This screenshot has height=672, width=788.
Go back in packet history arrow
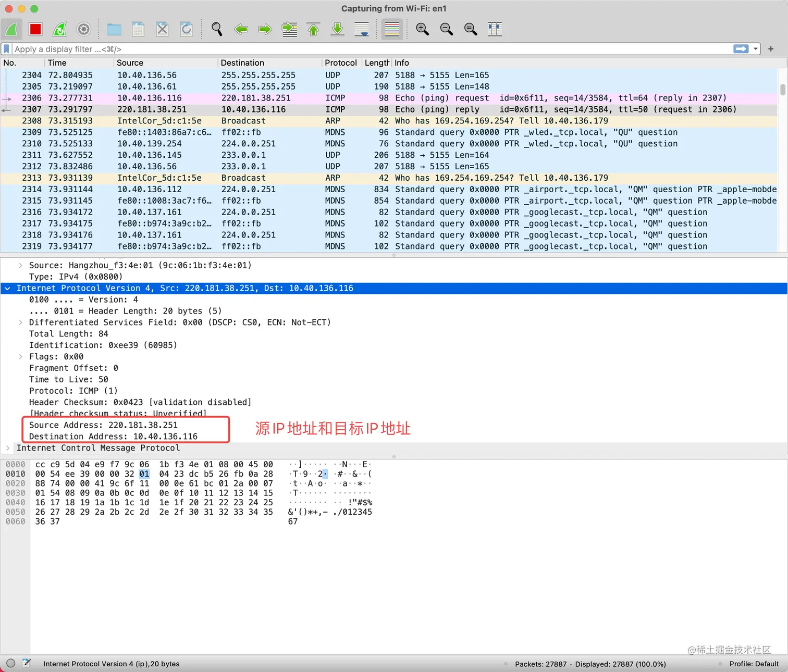click(x=241, y=29)
